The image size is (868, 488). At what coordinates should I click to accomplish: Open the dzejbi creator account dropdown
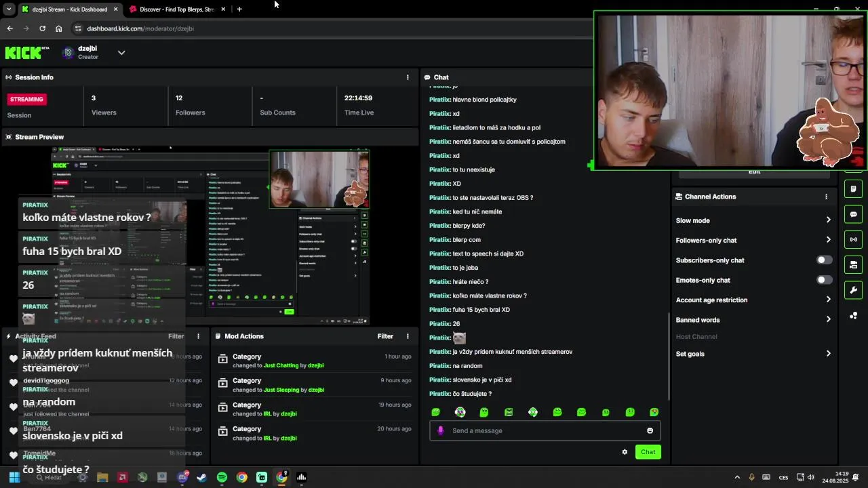click(121, 52)
